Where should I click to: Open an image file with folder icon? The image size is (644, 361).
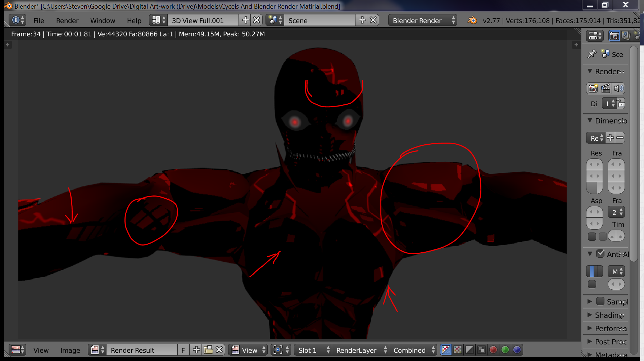208,350
